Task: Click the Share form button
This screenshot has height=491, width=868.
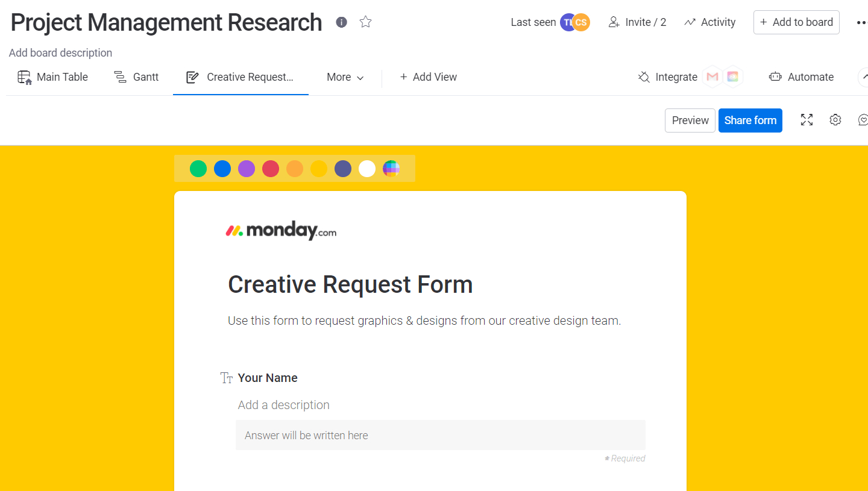Action: pos(750,120)
